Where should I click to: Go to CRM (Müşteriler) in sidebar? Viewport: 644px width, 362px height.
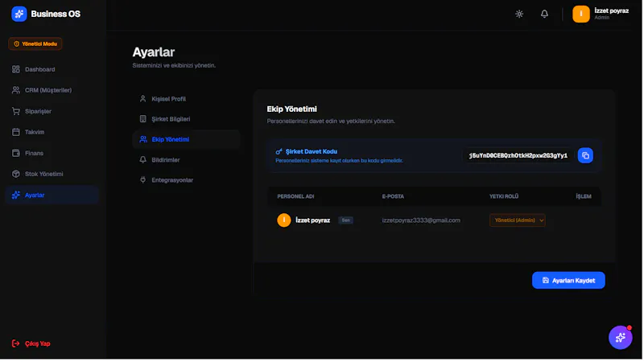(x=52, y=90)
